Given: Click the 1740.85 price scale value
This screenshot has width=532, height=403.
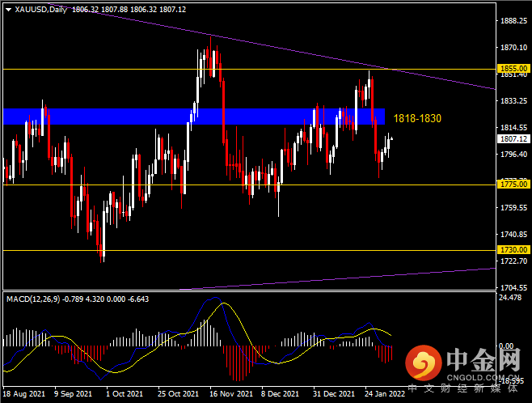Looking at the screenshot, I should pos(514,235).
